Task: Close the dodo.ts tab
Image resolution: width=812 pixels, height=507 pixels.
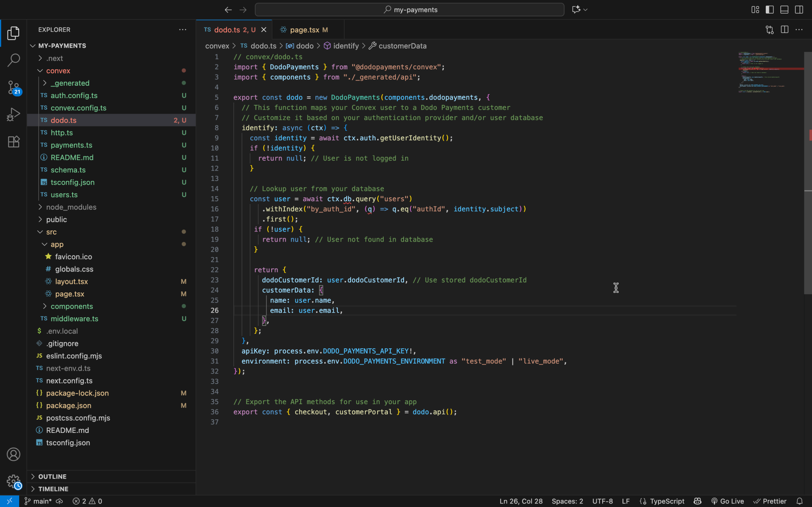Action: click(x=264, y=30)
